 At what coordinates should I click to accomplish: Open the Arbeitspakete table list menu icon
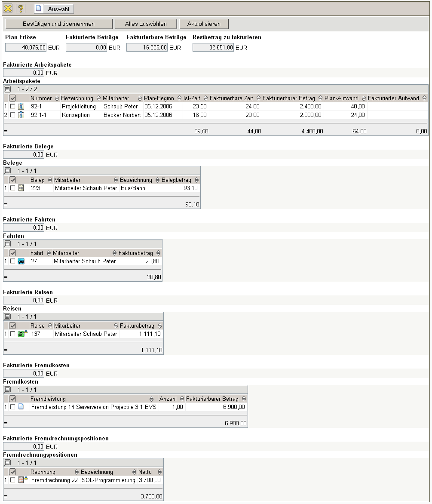pyautogui.click(x=7, y=89)
